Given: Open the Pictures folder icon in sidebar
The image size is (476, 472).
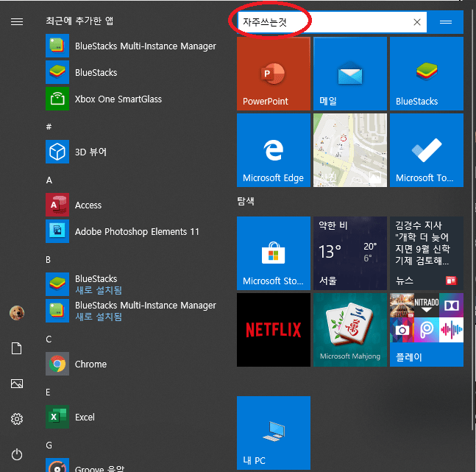Looking at the screenshot, I should [17, 384].
